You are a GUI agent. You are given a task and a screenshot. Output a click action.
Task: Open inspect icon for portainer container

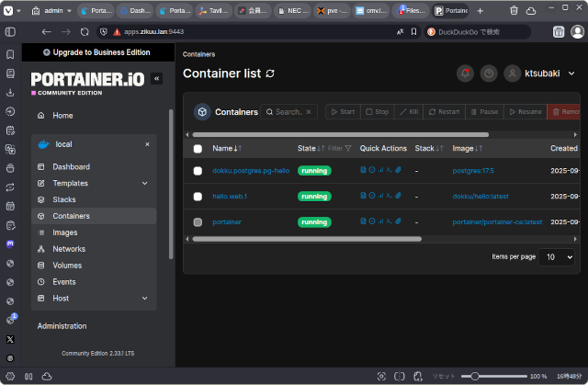[371, 221]
